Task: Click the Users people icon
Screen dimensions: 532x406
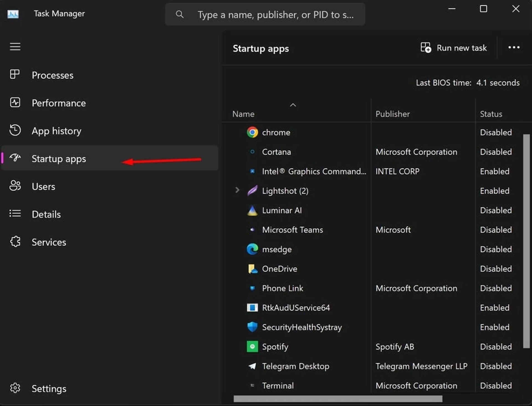Action: [x=15, y=186]
